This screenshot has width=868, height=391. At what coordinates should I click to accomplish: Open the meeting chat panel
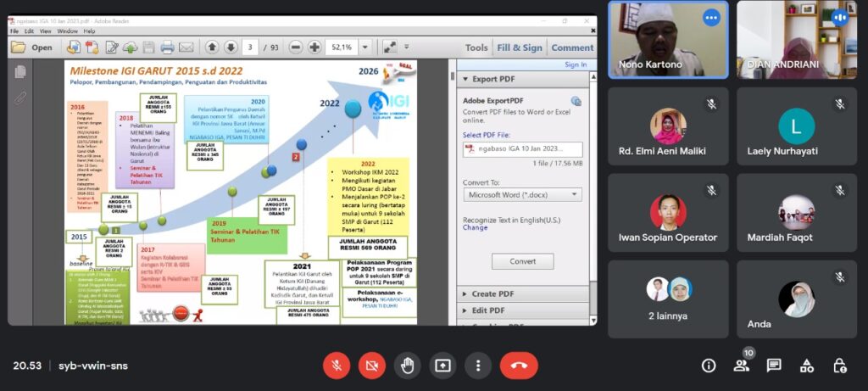774,366
